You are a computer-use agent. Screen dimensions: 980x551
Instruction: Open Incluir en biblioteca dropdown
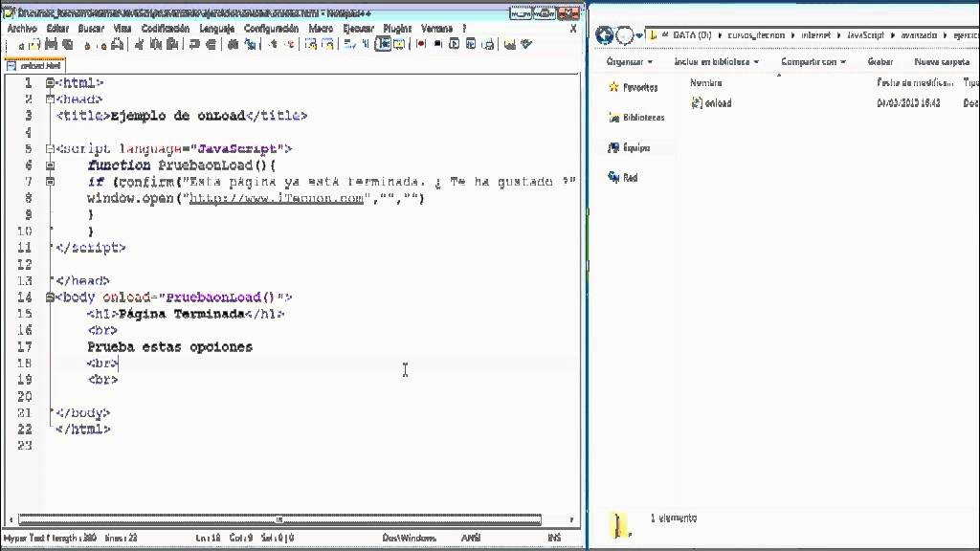tap(716, 61)
